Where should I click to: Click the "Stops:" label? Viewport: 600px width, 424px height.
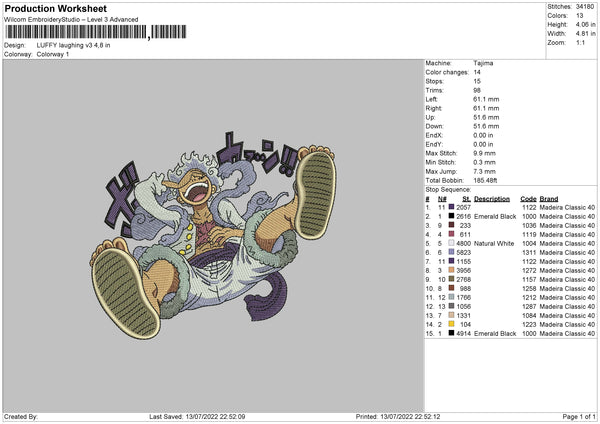(x=434, y=81)
